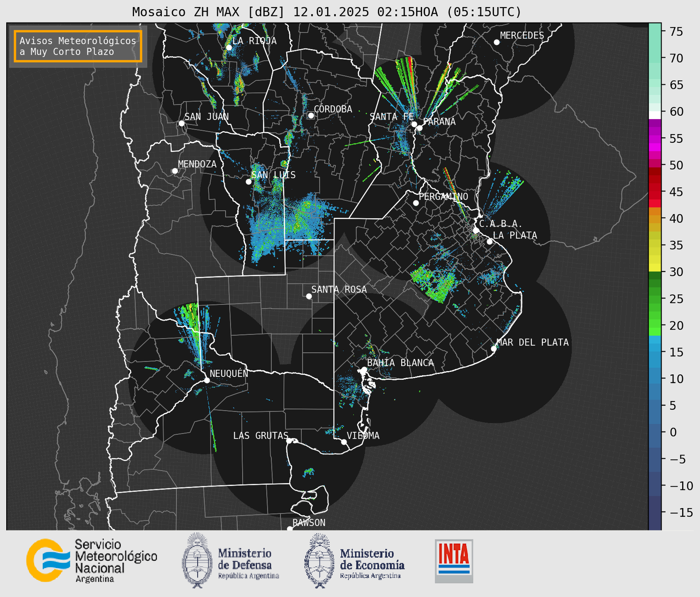Image resolution: width=700 pixels, height=597 pixels.
Task: Select the LA PLATA city dot
Action: tap(490, 242)
